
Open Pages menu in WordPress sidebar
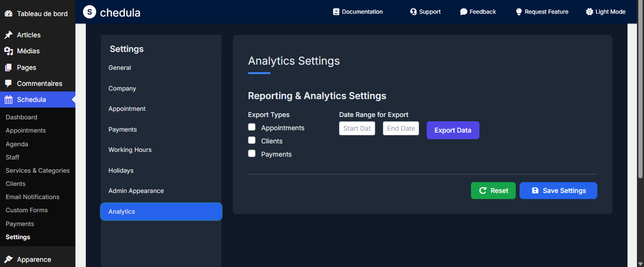click(38, 67)
